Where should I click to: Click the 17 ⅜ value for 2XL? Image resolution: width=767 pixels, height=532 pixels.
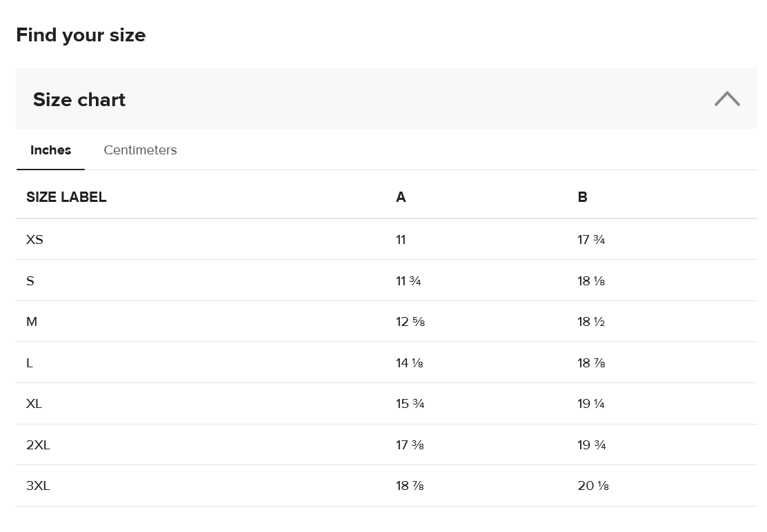(410, 445)
